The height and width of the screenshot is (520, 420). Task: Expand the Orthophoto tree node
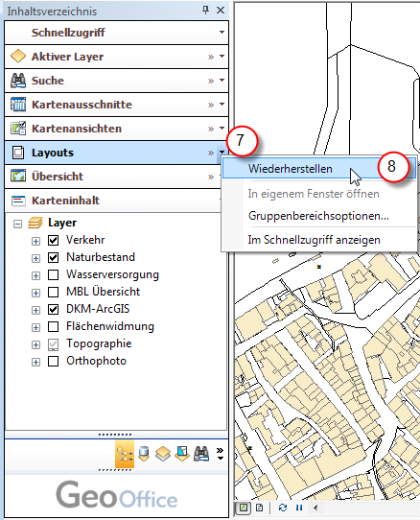[x=35, y=362]
